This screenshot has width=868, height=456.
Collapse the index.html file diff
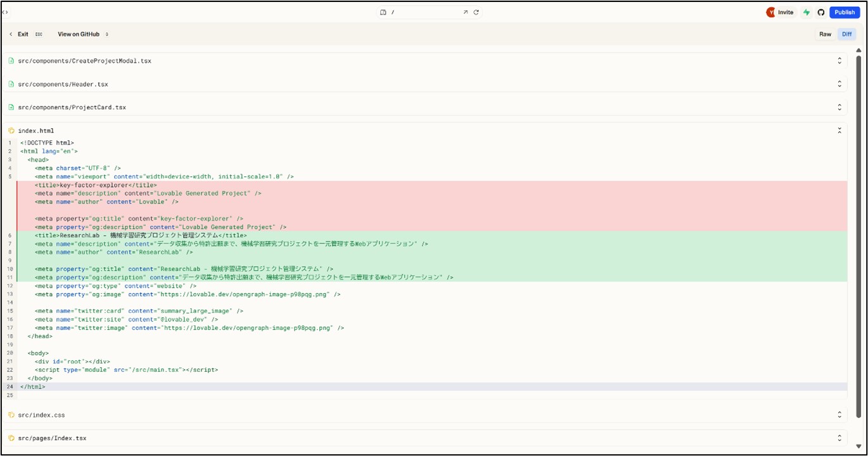[839, 131]
